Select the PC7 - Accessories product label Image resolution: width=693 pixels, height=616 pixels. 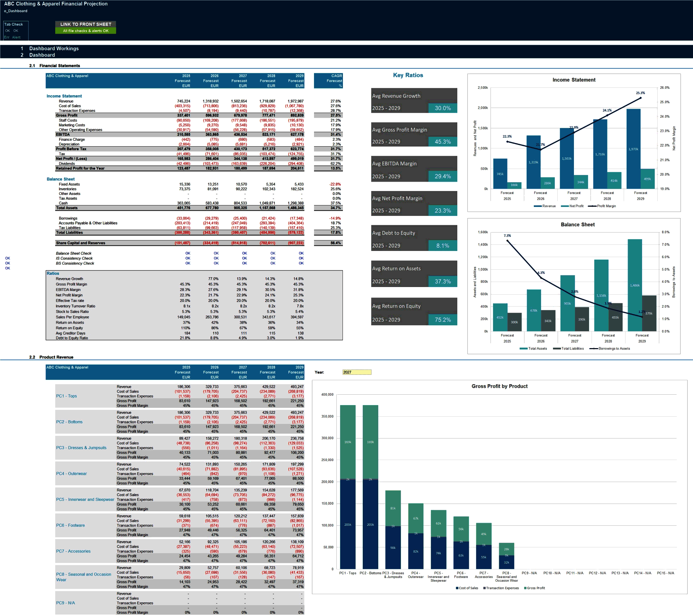pos(73,551)
